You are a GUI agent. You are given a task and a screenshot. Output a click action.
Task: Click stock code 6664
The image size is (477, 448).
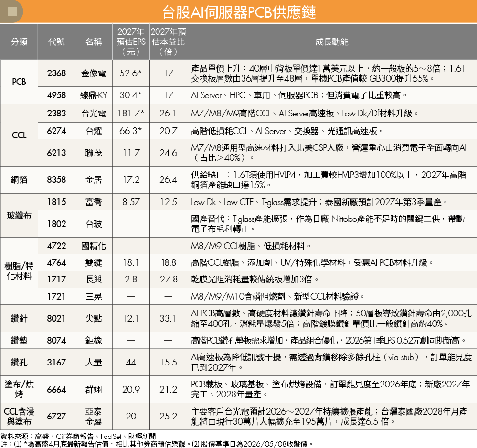click(56, 389)
